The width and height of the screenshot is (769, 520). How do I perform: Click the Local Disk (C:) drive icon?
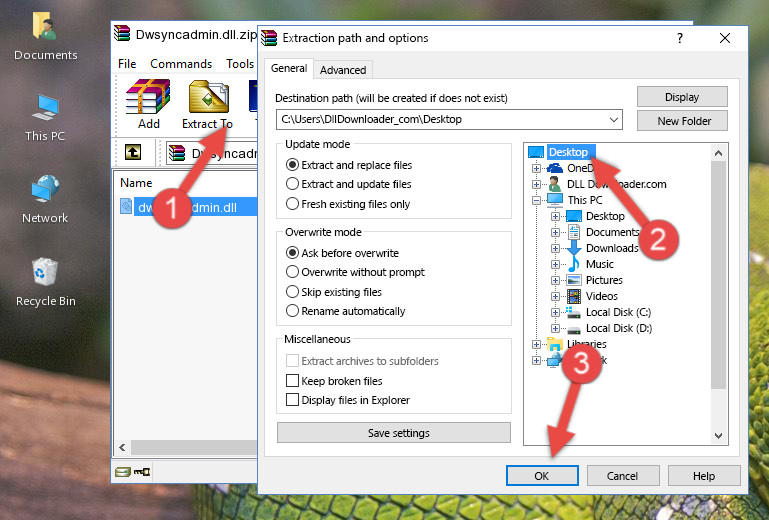(x=573, y=312)
